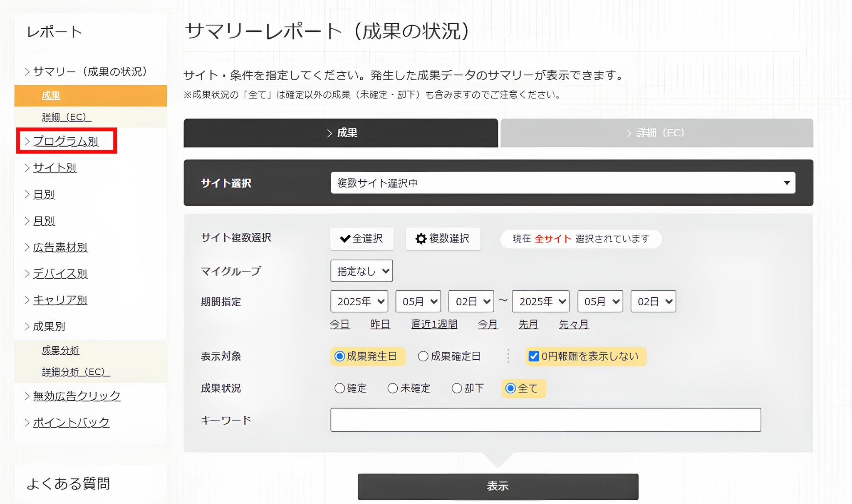Select all sites with the checkmark 全選択 button
Viewport: 852px width, 504px height.
coord(361,239)
